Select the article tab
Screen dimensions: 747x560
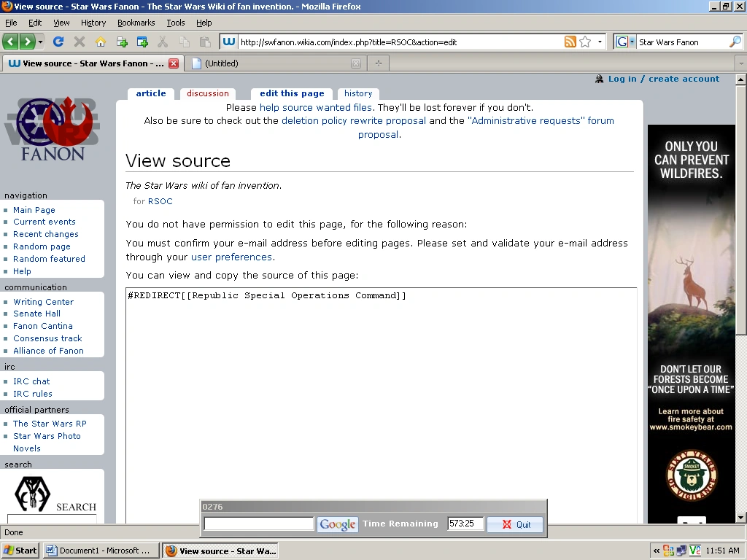click(x=151, y=93)
